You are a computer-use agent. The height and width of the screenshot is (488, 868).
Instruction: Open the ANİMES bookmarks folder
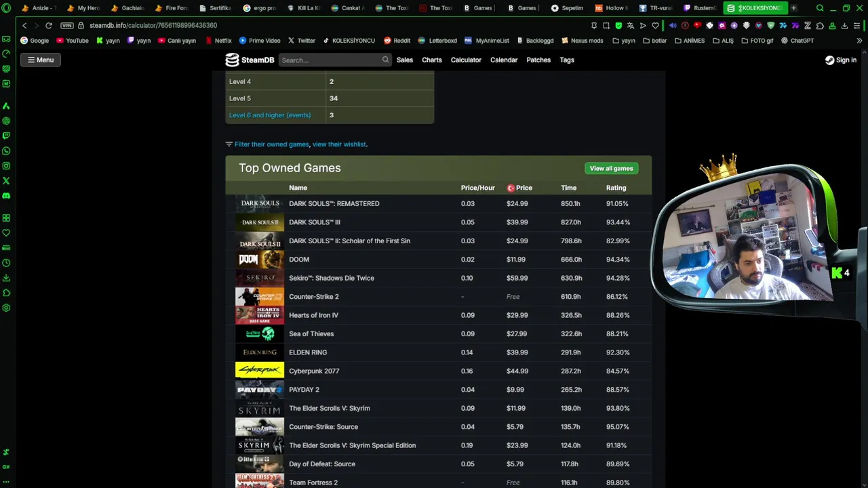point(690,41)
